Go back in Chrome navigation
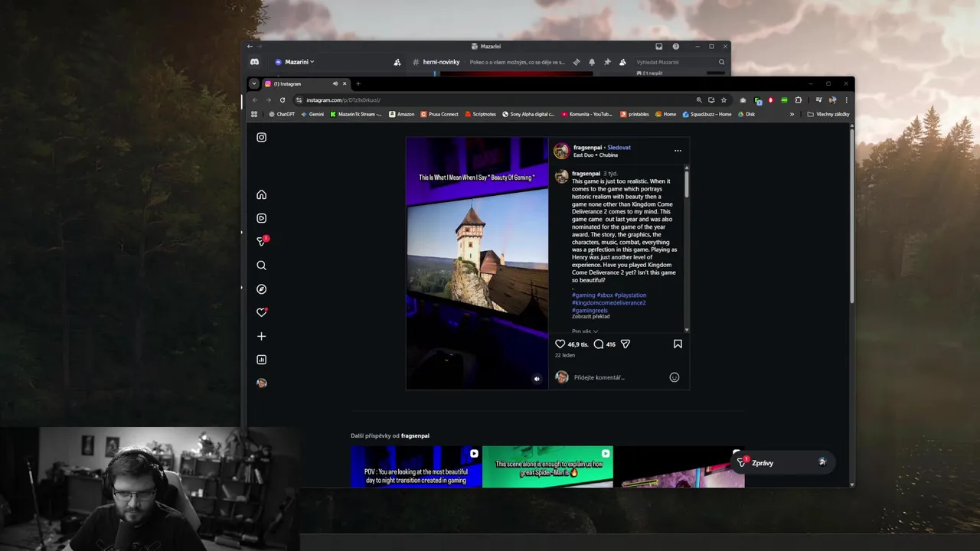This screenshot has height=551, width=980. point(255,100)
